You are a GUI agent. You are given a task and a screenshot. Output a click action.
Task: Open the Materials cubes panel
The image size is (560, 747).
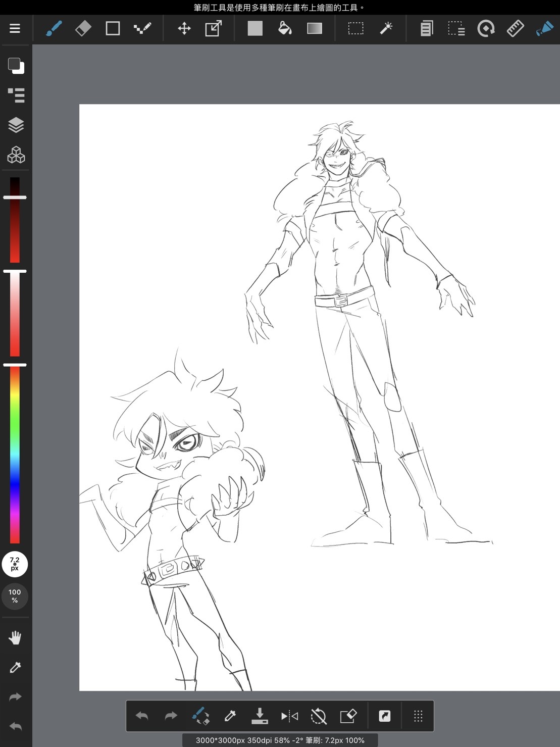(x=16, y=155)
